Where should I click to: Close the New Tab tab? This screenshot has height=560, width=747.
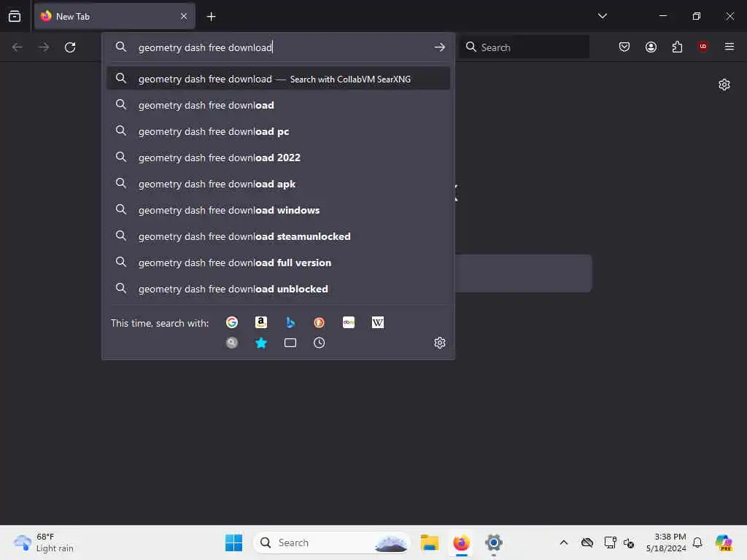coord(184,16)
